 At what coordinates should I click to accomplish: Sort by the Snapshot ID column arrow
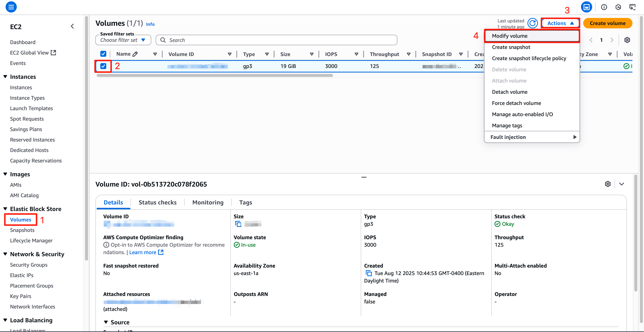[461, 54]
